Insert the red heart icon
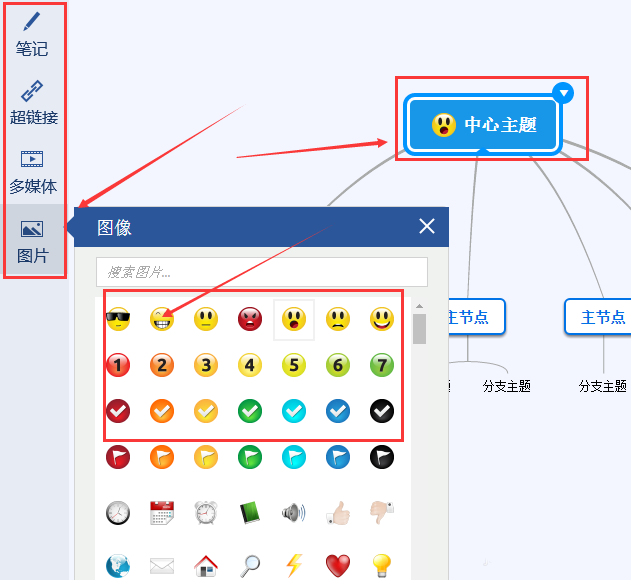This screenshot has height=580, width=631. 338,566
